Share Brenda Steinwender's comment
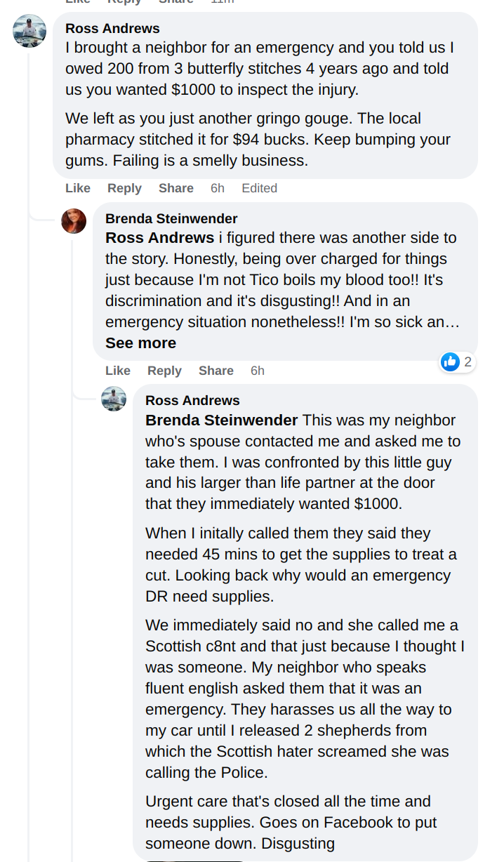504x862 pixels. point(215,371)
